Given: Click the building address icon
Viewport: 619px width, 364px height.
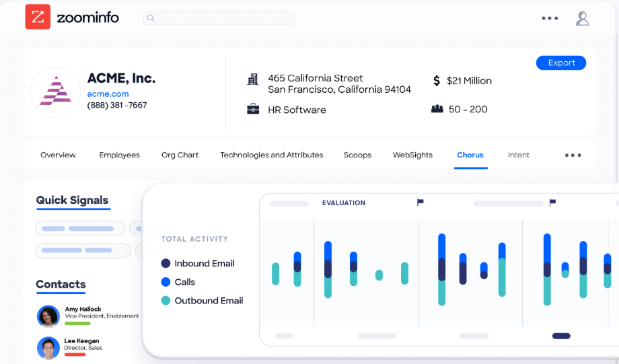Looking at the screenshot, I should pyautogui.click(x=253, y=79).
